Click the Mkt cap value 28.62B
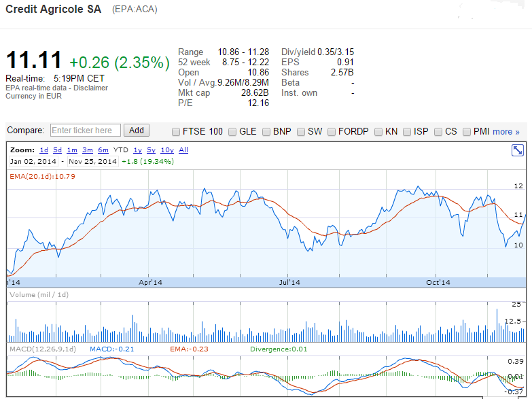Viewport: 532px width, 399px height. (255, 92)
